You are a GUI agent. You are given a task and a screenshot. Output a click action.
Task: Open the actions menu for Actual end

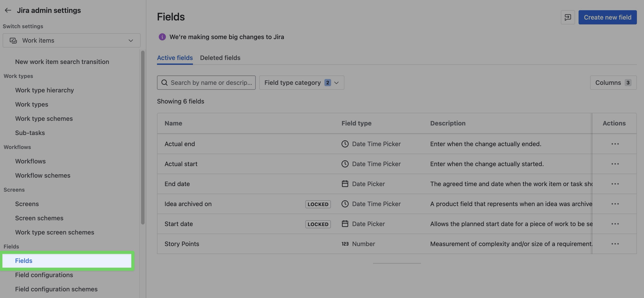pyautogui.click(x=615, y=144)
